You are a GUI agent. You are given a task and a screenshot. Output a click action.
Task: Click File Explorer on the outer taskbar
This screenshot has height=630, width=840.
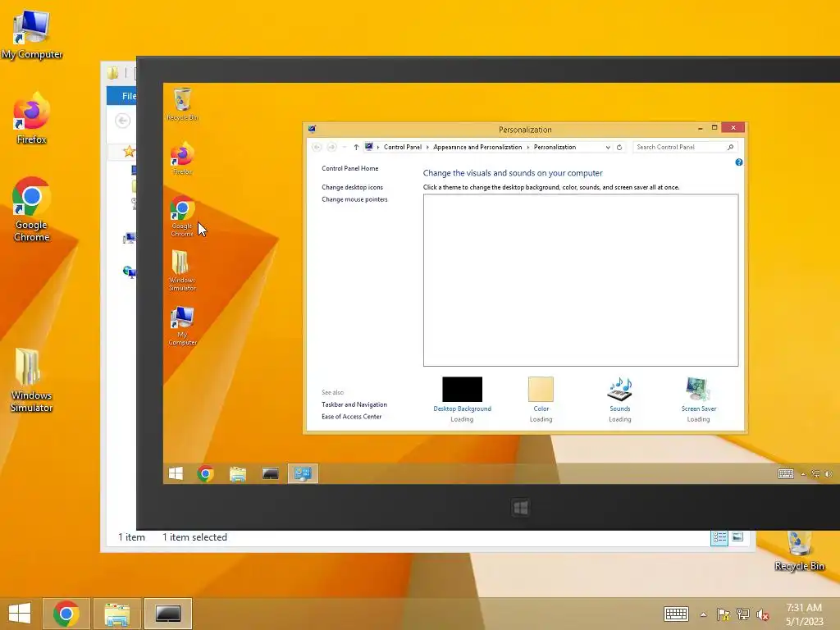116,614
